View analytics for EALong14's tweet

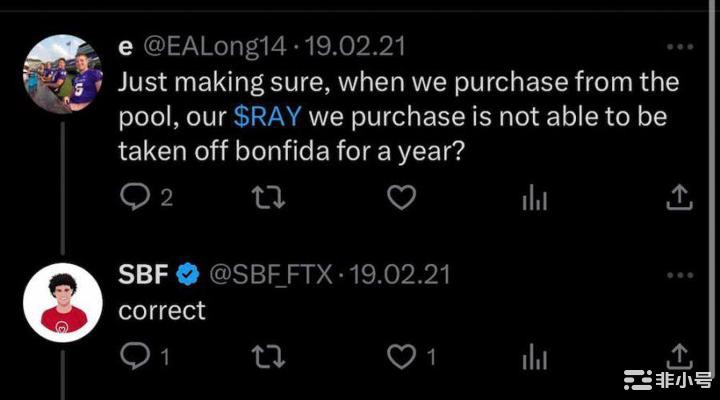click(536, 198)
